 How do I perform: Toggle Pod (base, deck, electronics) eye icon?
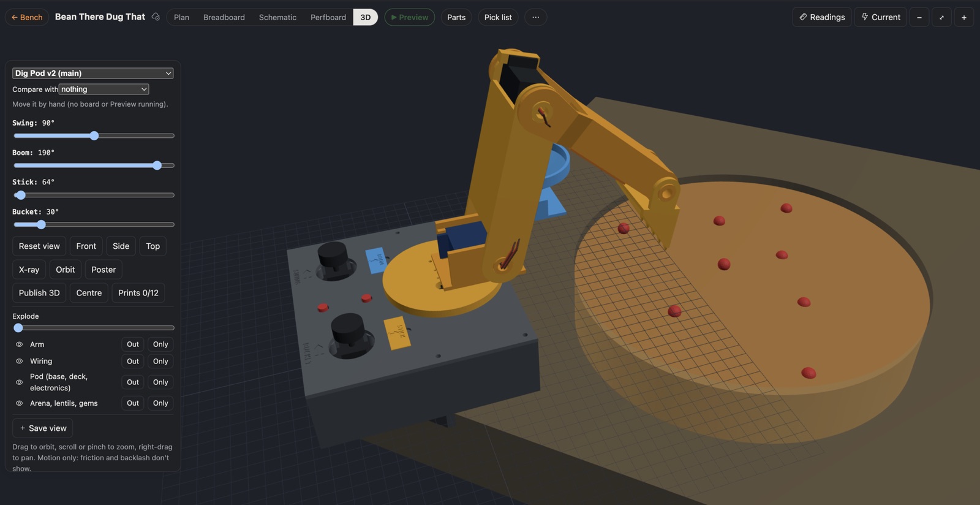pyautogui.click(x=19, y=382)
